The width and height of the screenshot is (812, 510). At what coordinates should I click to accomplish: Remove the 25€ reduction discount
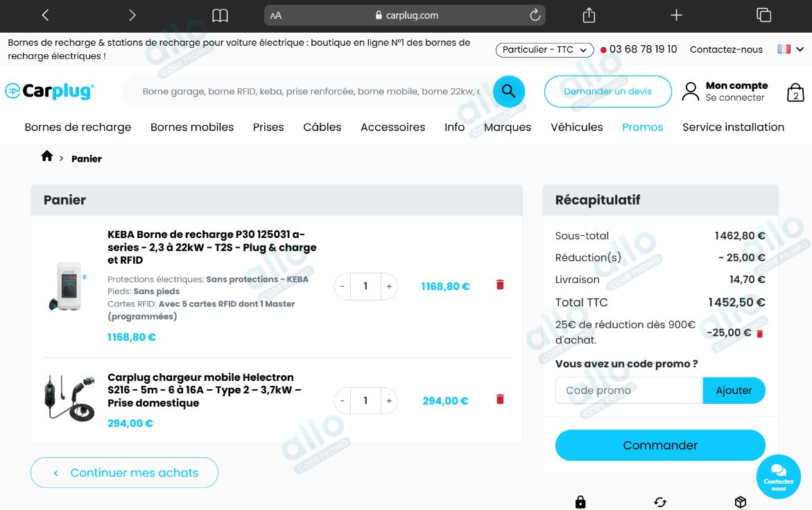click(x=759, y=334)
